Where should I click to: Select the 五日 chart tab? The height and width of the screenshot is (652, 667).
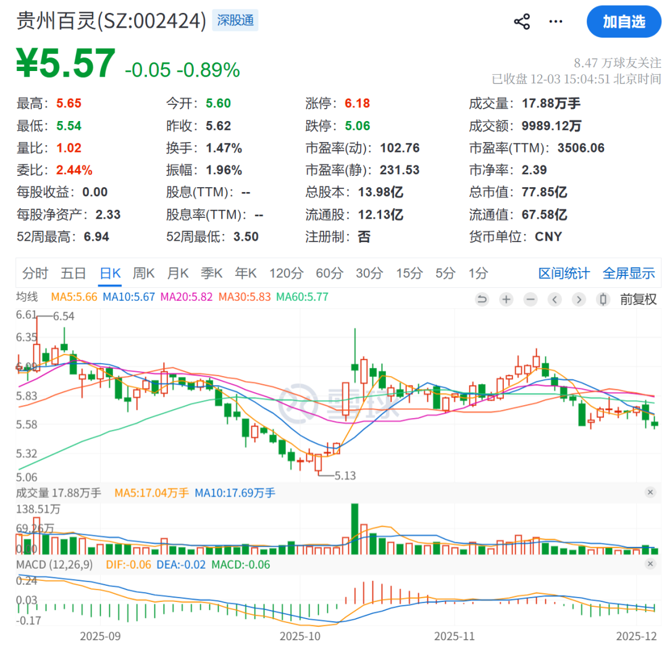coord(73,273)
